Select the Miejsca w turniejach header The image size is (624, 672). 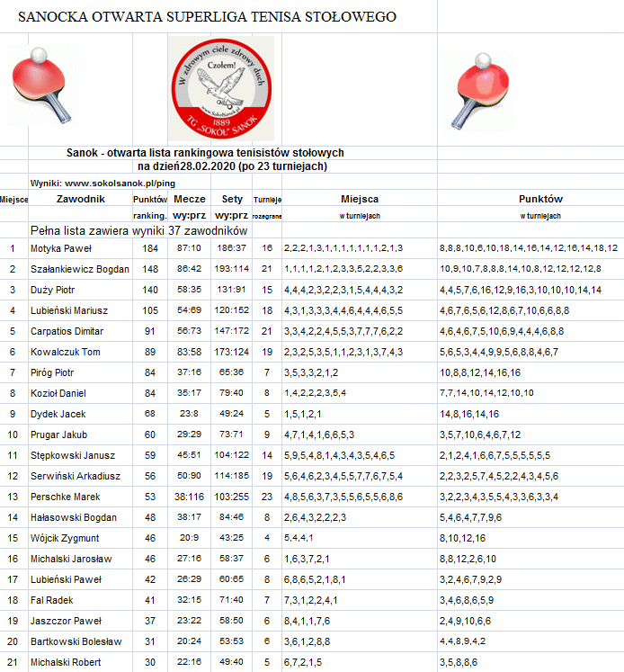360,207
